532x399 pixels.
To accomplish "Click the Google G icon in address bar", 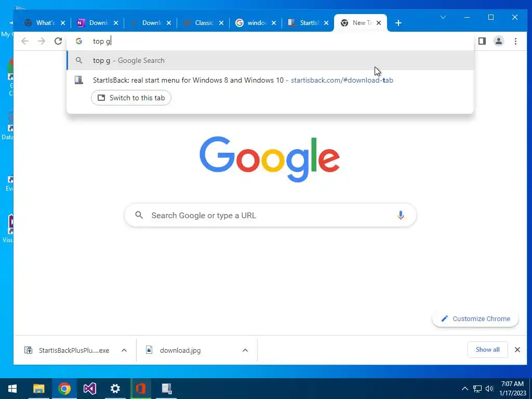I will (x=79, y=41).
